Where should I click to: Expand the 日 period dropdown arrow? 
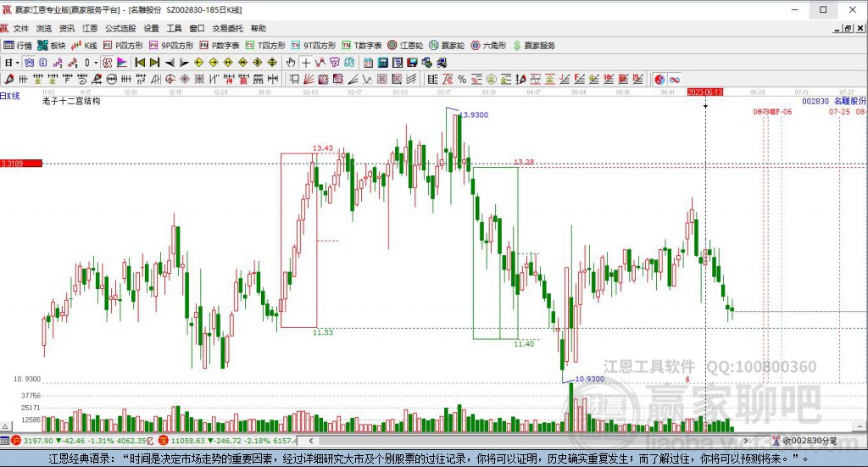click(x=18, y=63)
